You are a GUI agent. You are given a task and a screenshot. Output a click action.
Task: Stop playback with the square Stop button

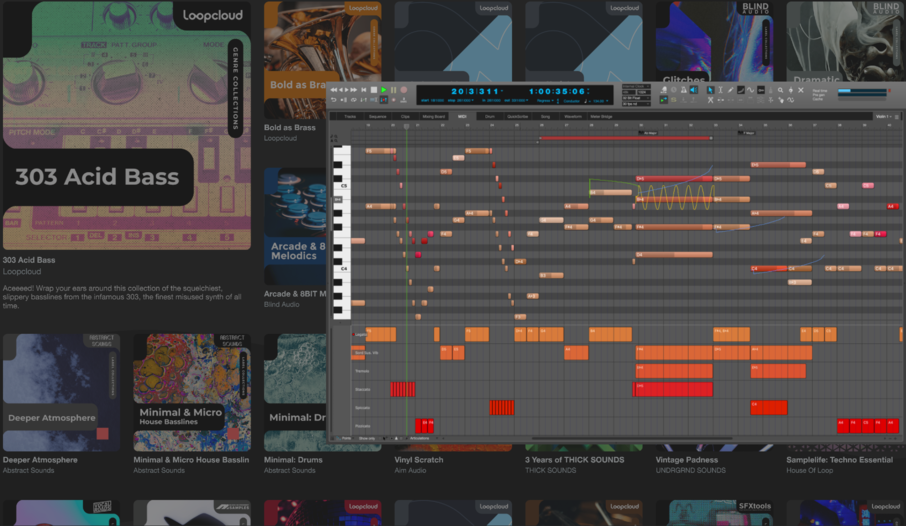(x=374, y=90)
